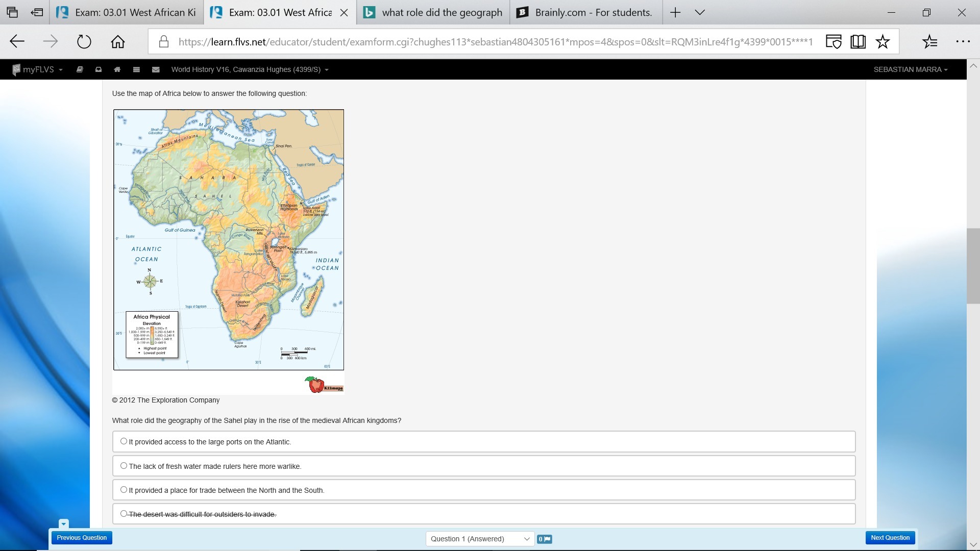Viewport: 980px width, 551px height.
Task: Open the list menu icon in navbar
Action: pos(136,70)
